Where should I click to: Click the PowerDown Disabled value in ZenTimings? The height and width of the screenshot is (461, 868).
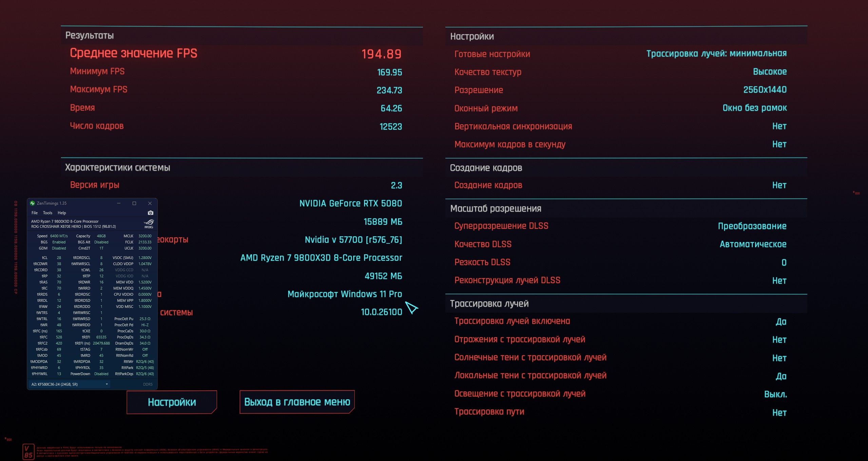[x=101, y=374]
